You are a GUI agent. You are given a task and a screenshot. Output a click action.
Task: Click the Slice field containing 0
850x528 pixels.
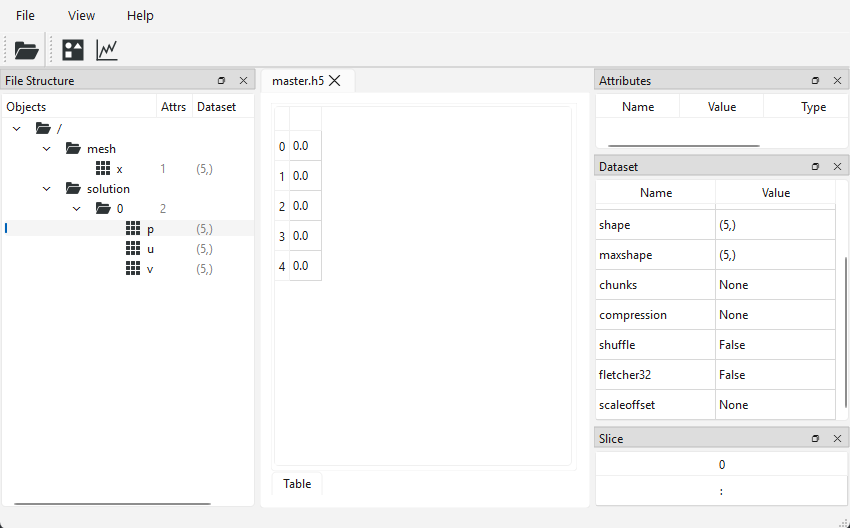[722, 465]
